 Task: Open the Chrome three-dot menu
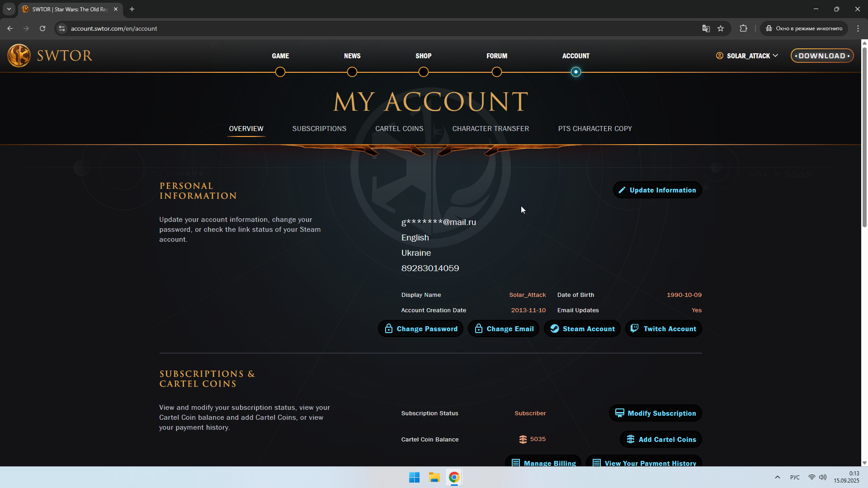(x=858, y=28)
